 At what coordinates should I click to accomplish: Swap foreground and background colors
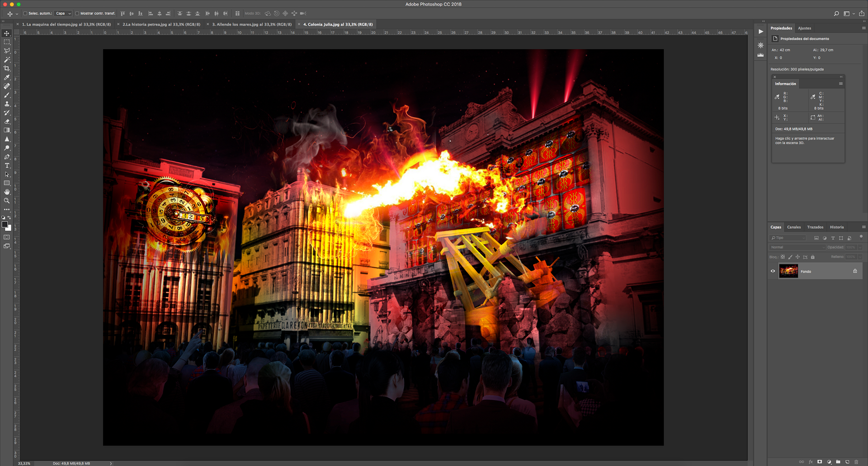(9, 217)
